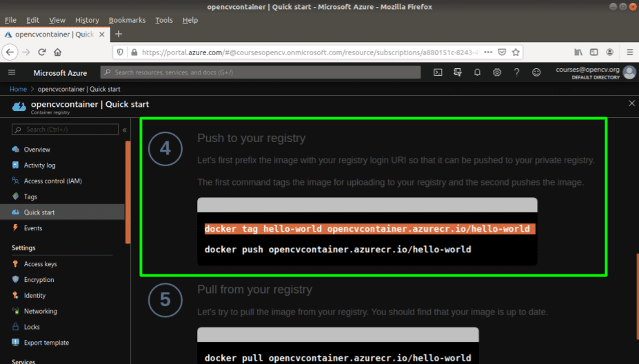Click Microsoft Azure brand label

(x=60, y=73)
